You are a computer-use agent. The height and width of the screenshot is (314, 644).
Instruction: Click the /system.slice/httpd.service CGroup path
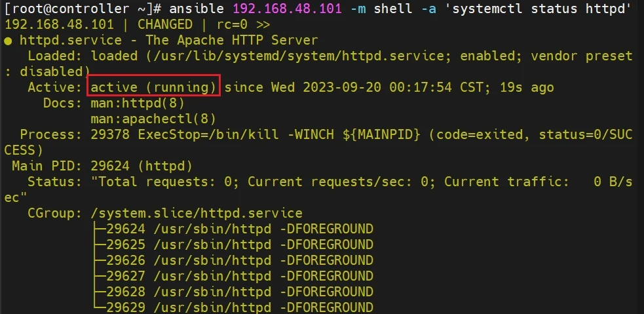[x=197, y=213]
